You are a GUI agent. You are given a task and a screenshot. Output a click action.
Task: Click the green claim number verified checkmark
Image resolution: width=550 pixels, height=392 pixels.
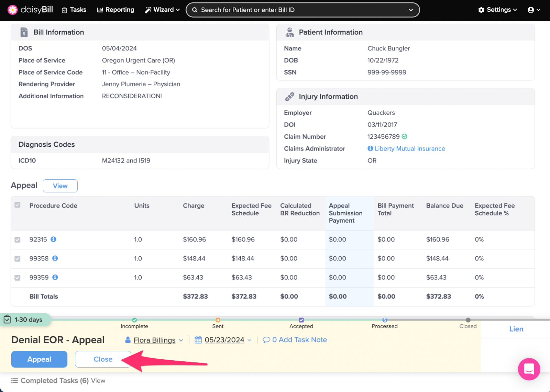(x=405, y=136)
